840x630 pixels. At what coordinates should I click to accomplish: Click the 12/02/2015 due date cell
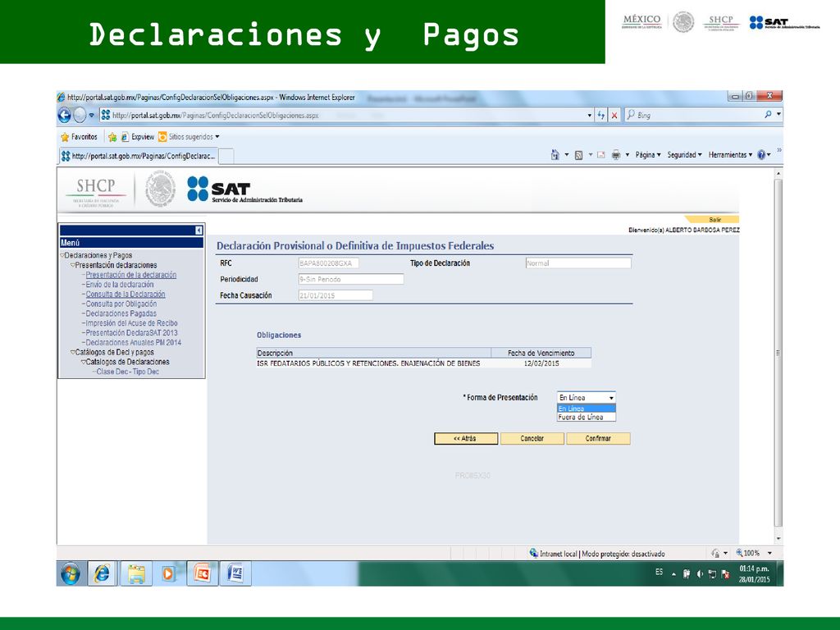point(541,363)
